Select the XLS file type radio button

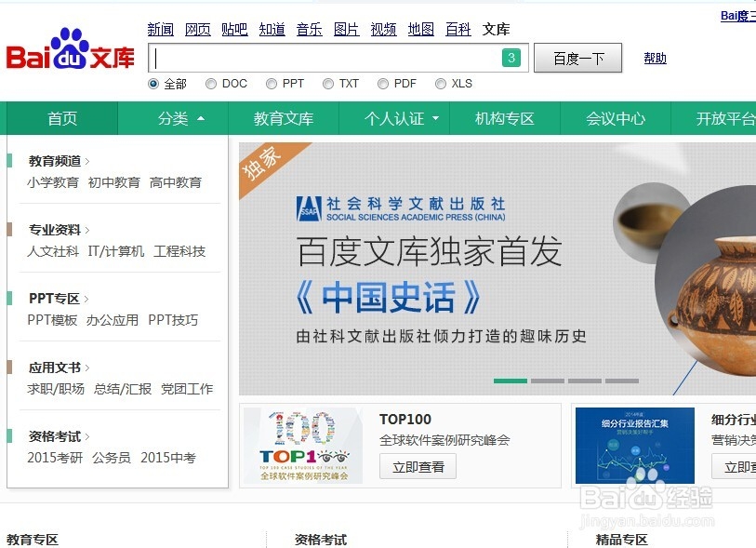[x=440, y=84]
